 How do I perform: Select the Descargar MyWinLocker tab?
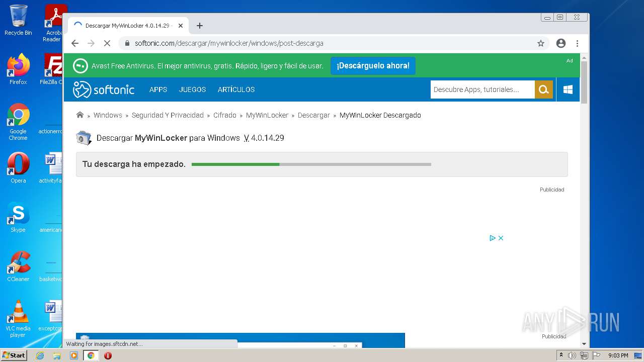pyautogui.click(x=128, y=26)
